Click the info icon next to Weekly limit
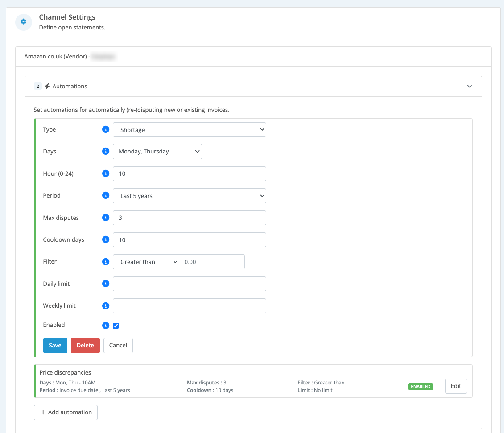This screenshot has height=433, width=504. [106, 306]
